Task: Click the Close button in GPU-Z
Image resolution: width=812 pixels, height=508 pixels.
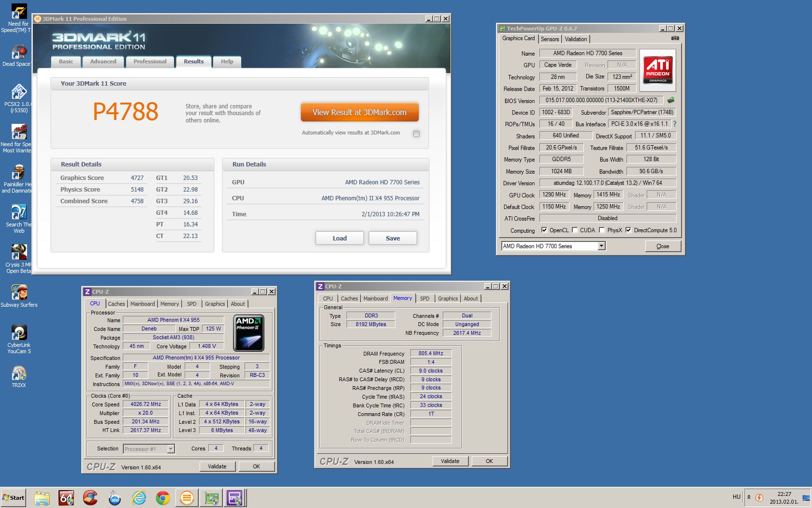Action: 663,246
